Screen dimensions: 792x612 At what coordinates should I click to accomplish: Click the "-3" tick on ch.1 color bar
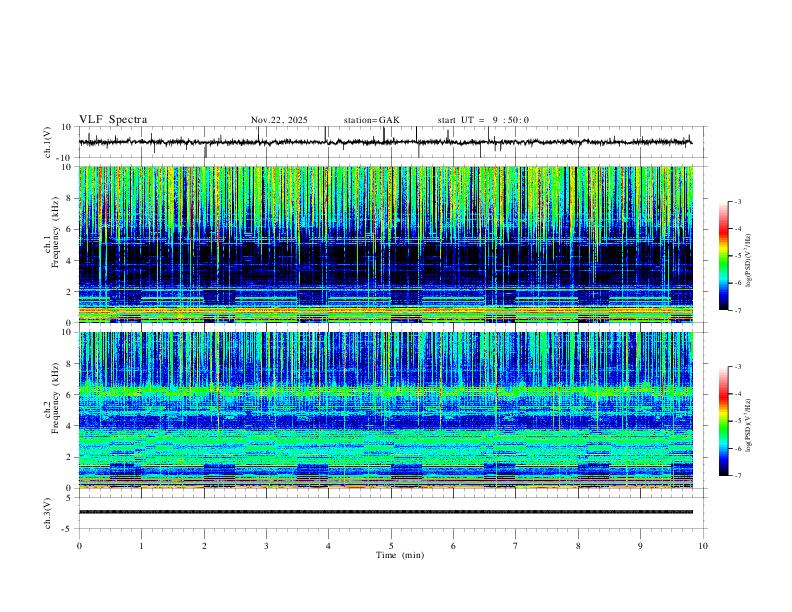coord(737,201)
